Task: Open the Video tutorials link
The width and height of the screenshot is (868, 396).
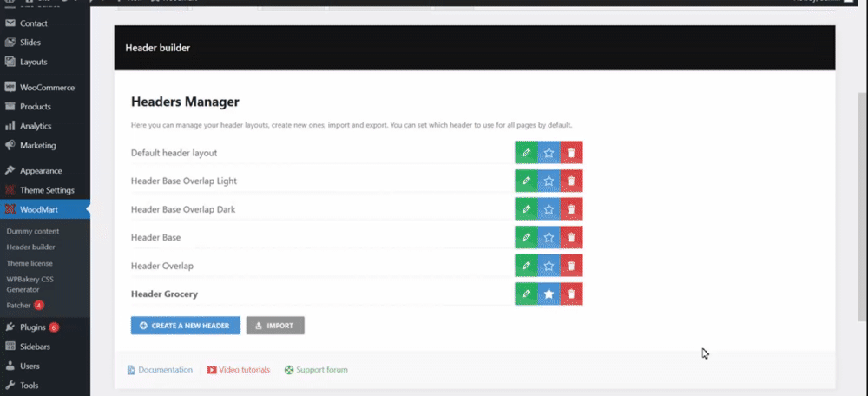Action: (239, 369)
